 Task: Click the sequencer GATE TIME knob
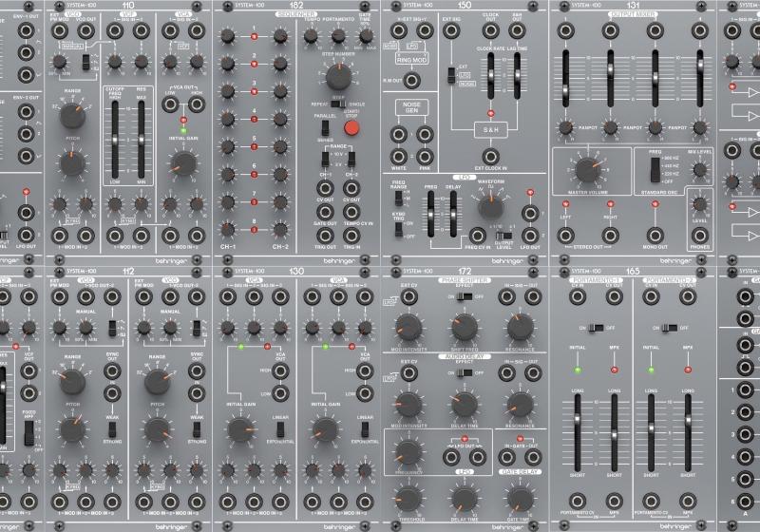366,36
